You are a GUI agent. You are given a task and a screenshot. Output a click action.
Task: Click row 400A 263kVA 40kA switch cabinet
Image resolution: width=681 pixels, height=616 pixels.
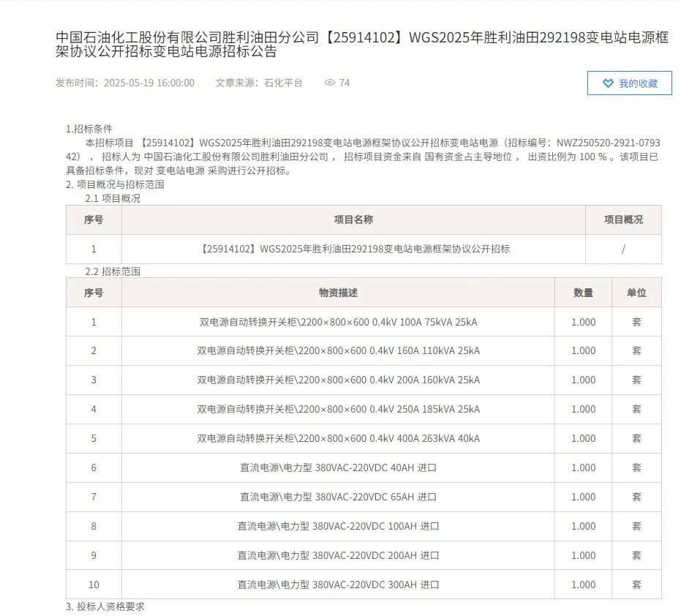point(364,438)
